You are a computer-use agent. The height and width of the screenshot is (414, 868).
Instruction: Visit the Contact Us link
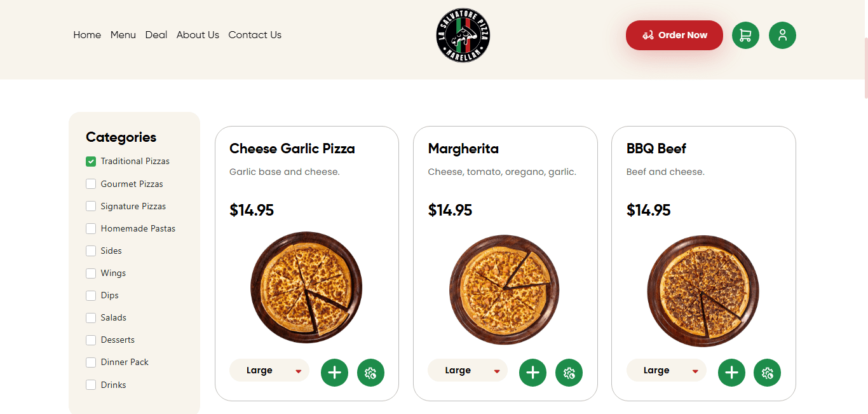(255, 35)
